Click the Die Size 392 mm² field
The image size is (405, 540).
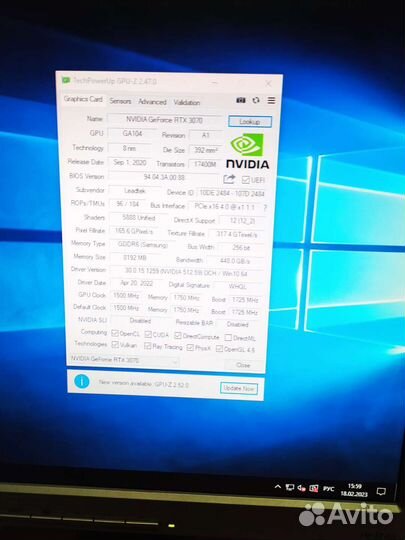[x=206, y=150]
